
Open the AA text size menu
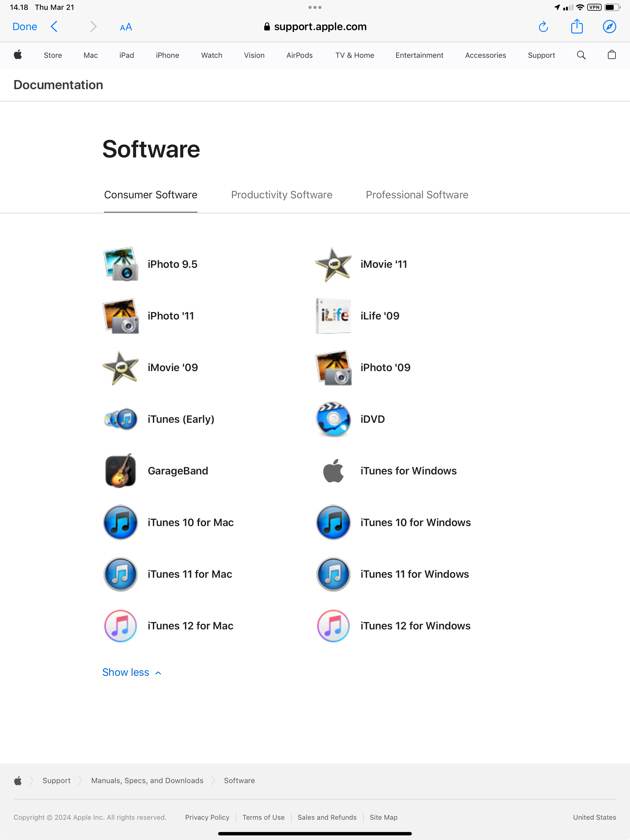pos(126,27)
